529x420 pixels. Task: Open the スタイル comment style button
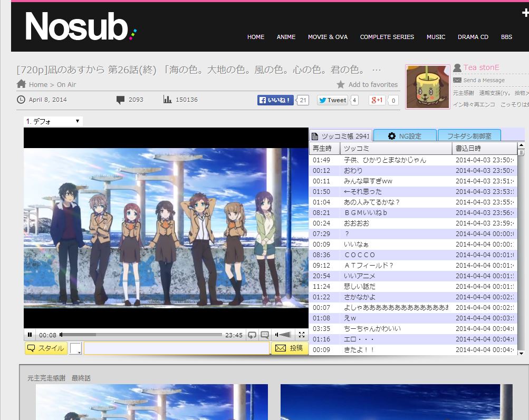46,348
